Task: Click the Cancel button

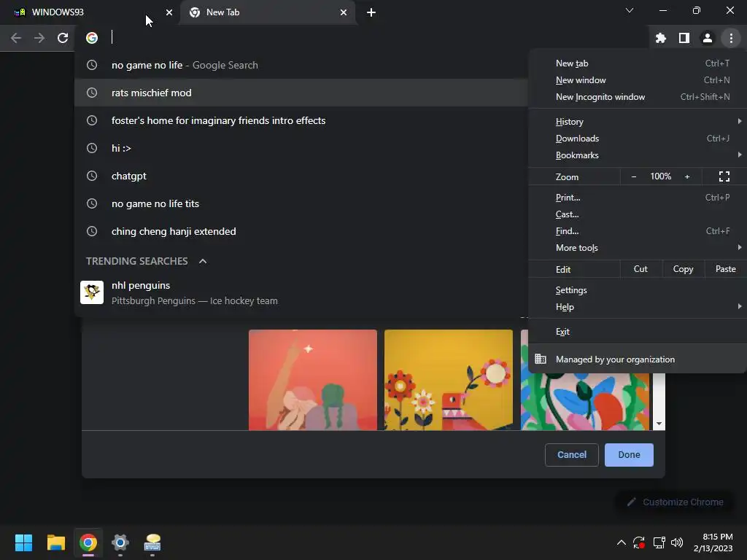Action: click(572, 455)
